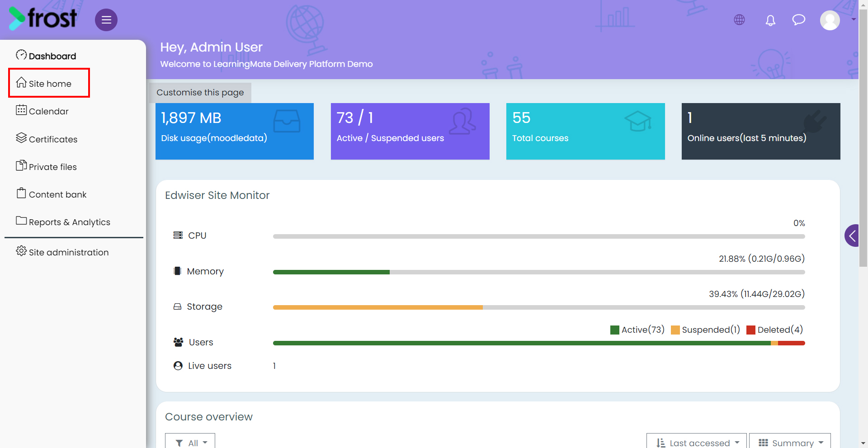This screenshot has height=448, width=868.
Task: Open the Calendar sidebar item
Action: coord(42,111)
